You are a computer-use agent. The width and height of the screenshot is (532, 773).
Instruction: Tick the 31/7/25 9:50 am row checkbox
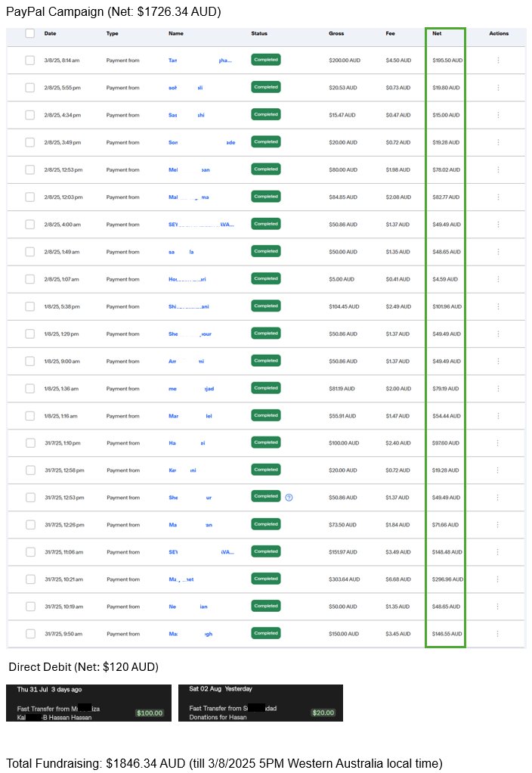(30, 634)
